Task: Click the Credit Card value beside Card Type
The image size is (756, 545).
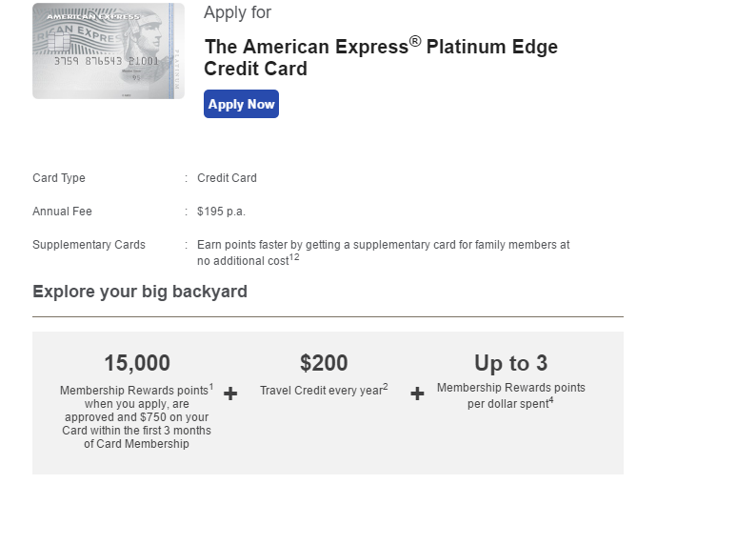Action: coord(228,178)
